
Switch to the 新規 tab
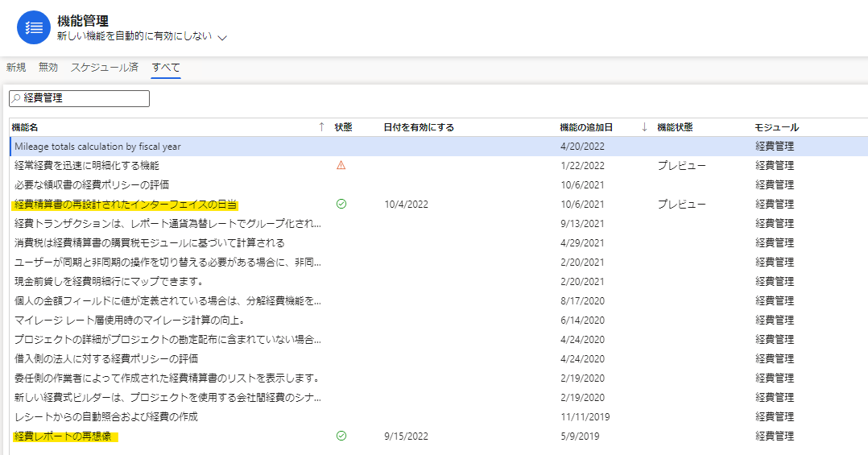click(16, 67)
